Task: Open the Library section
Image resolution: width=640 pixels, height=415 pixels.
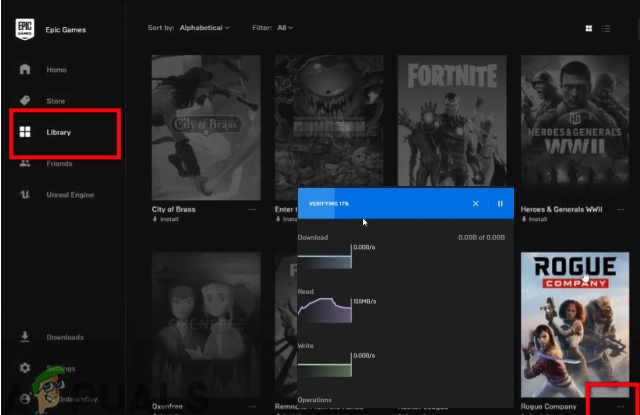Action: (58, 132)
